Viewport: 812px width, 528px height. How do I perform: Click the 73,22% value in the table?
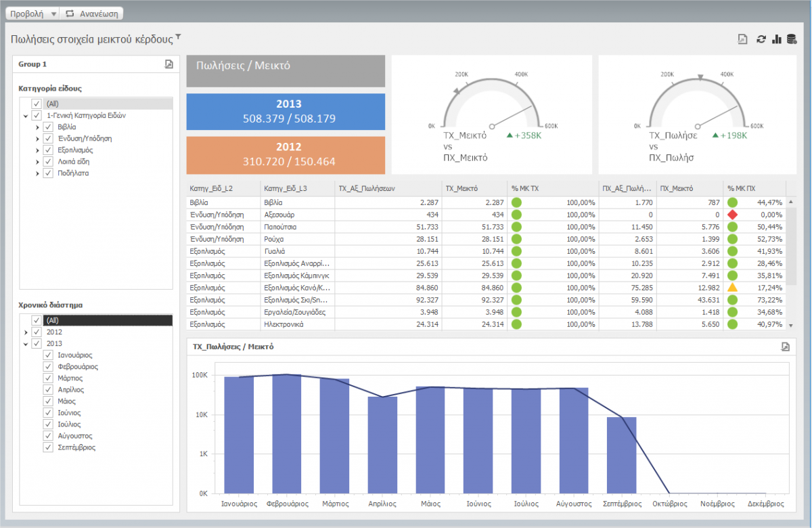point(769,300)
